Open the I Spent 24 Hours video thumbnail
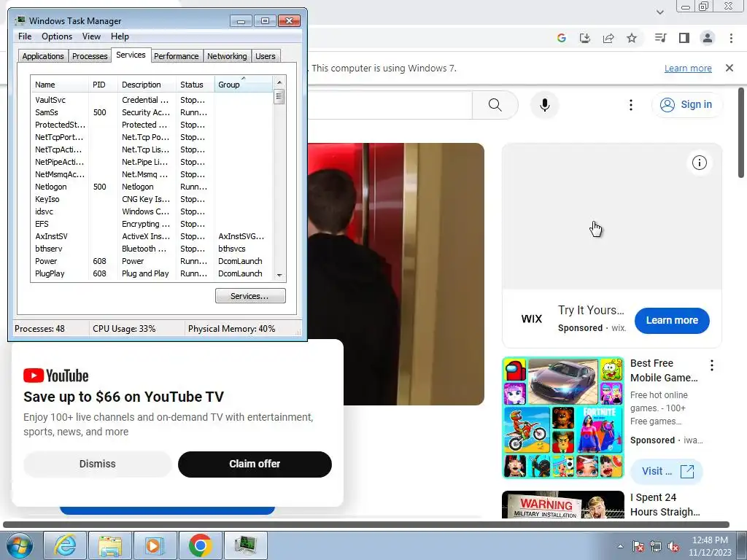Viewport: 747px width, 560px height. pos(563,505)
